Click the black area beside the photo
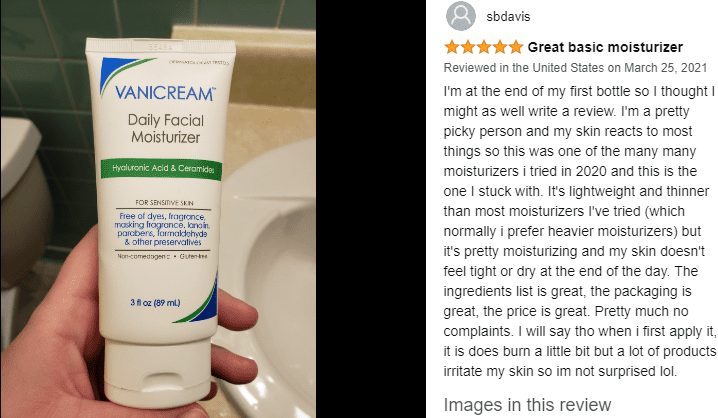This screenshot has width=718, height=418. tap(370, 209)
